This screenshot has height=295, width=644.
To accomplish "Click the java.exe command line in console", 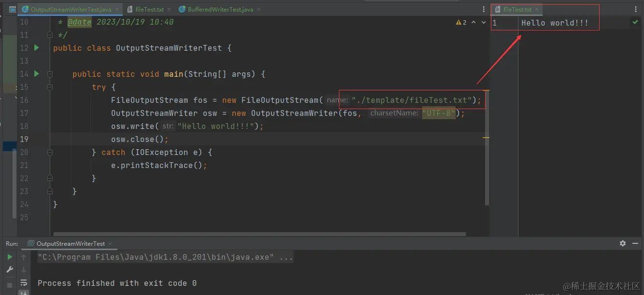I will click(x=165, y=257).
